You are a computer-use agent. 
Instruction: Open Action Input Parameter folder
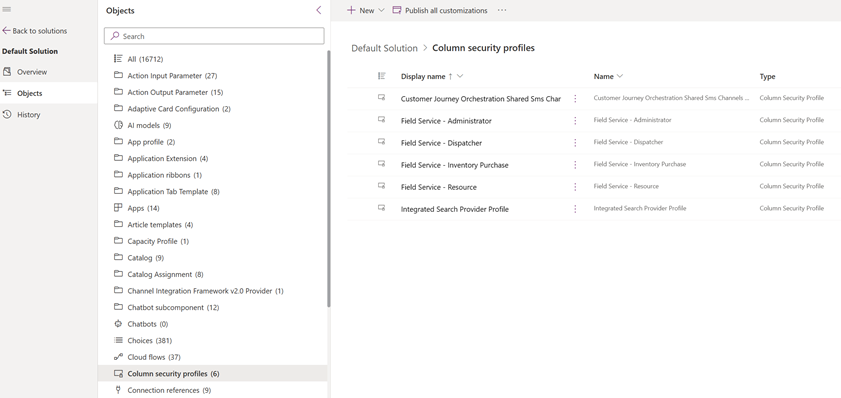(172, 76)
